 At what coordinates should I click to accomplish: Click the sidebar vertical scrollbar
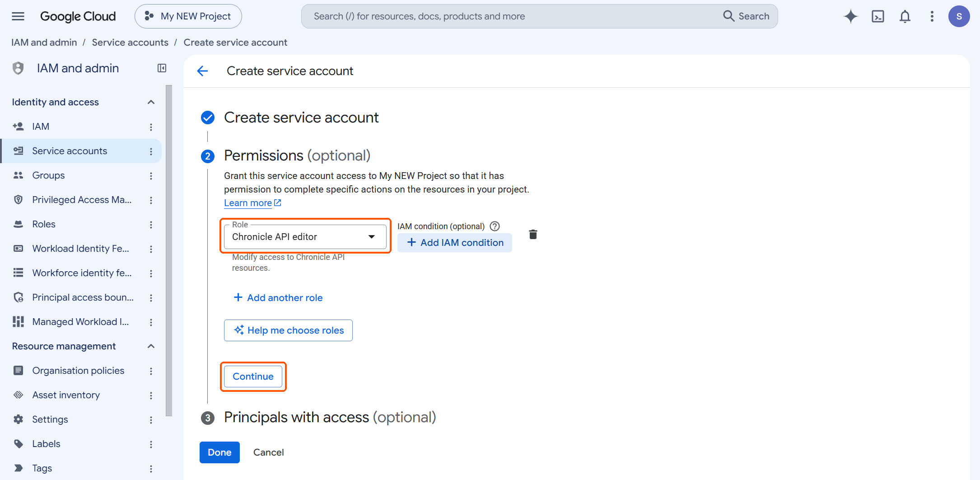pos(169,251)
